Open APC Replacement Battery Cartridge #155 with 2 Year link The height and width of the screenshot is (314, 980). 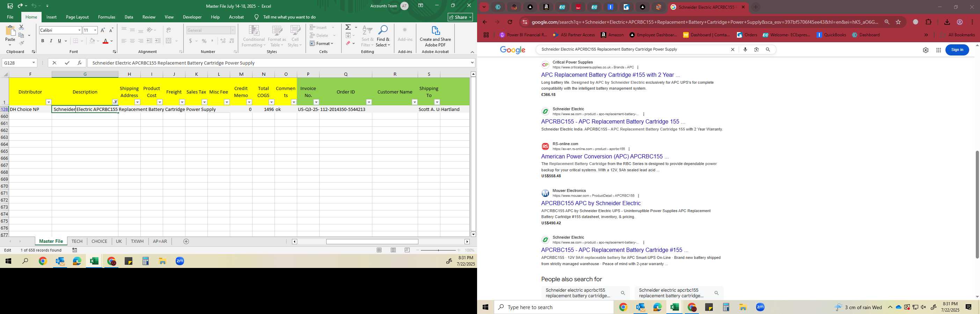pos(610,75)
